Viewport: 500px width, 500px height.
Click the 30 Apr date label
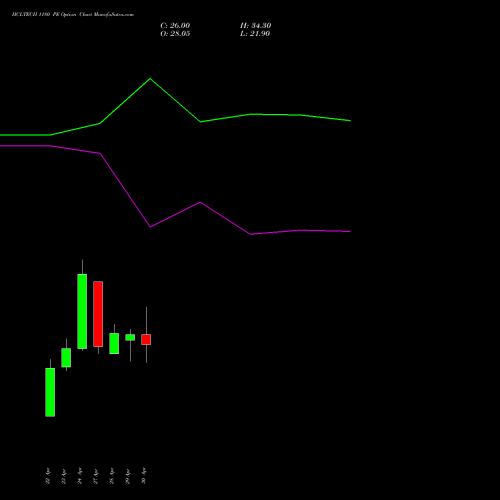[x=144, y=476]
